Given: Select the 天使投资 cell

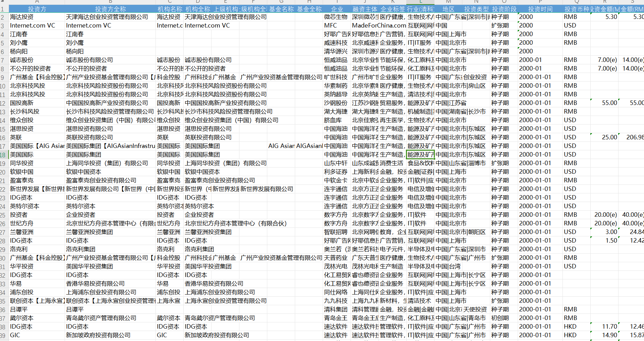Looking at the screenshot, I should tap(476, 309).
